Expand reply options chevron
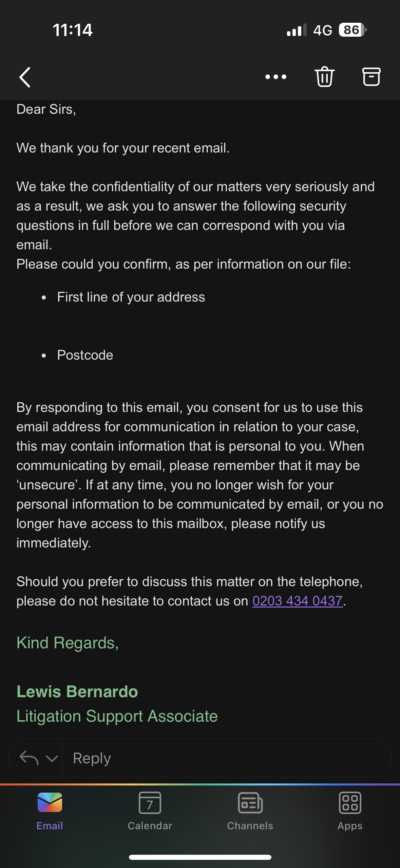Screen dimensions: 400x868 [x=52, y=758]
